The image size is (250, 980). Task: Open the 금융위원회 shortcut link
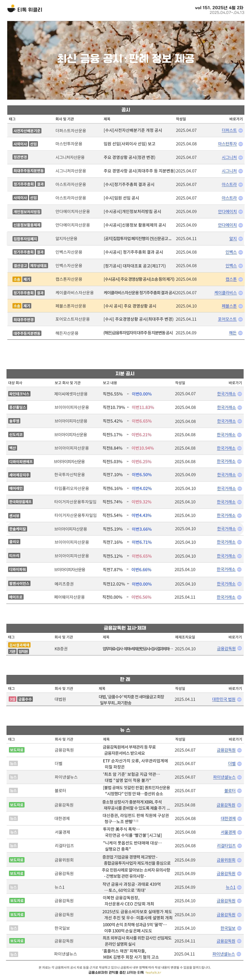(226, 860)
